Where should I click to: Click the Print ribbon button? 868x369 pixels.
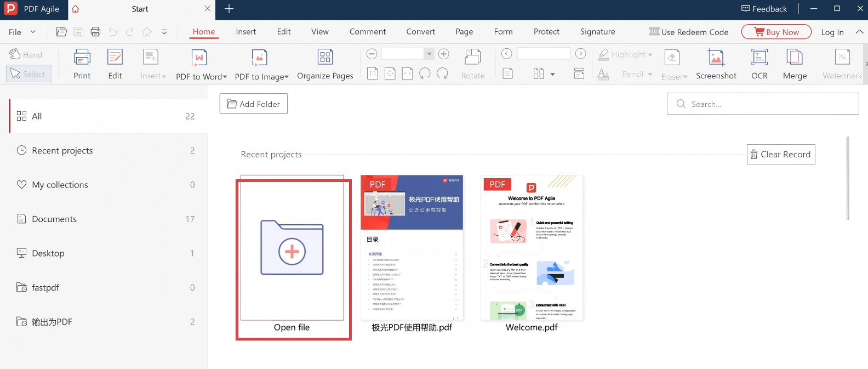[x=82, y=64]
